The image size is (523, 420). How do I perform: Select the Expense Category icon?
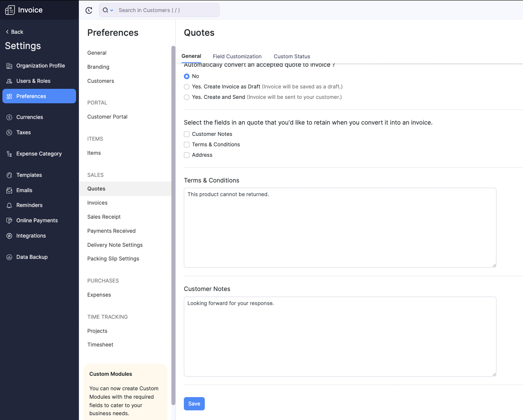pos(9,154)
